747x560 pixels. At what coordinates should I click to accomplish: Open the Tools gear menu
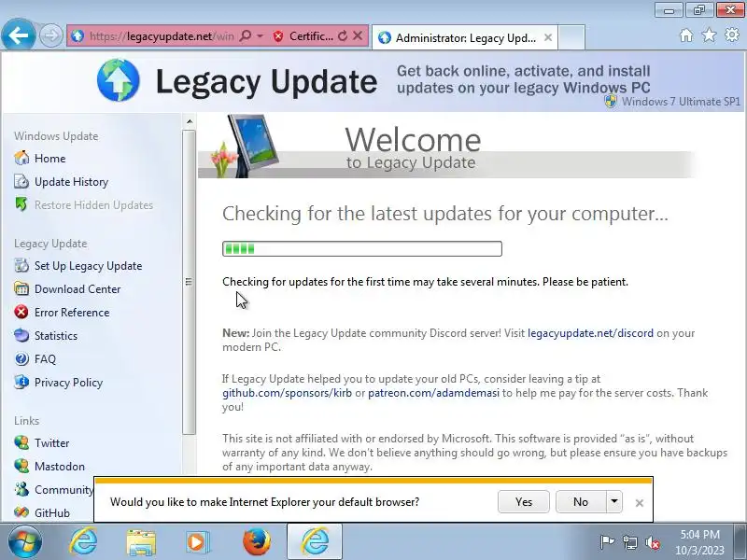click(x=732, y=35)
